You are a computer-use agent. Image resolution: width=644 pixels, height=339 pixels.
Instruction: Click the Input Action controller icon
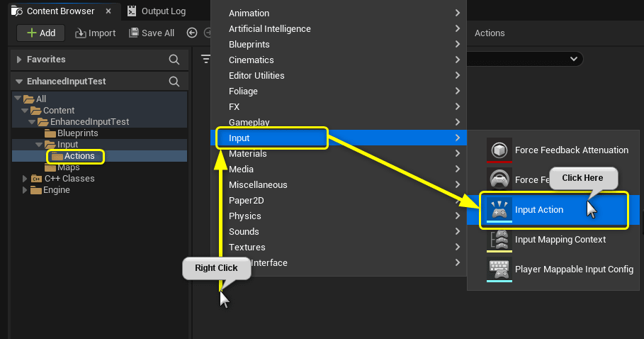pos(499,209)
